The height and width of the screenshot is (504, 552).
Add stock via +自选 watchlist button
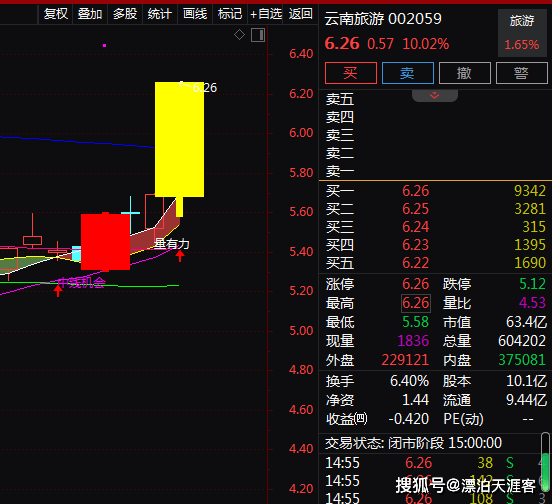click(265, 14)
